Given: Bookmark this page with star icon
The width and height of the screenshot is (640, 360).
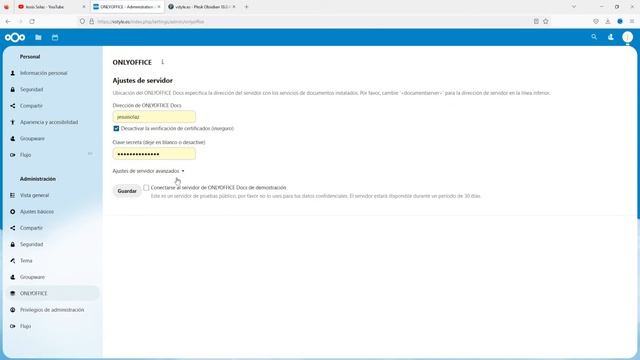Looking at the screenshot, I should [x=546, y=21].
